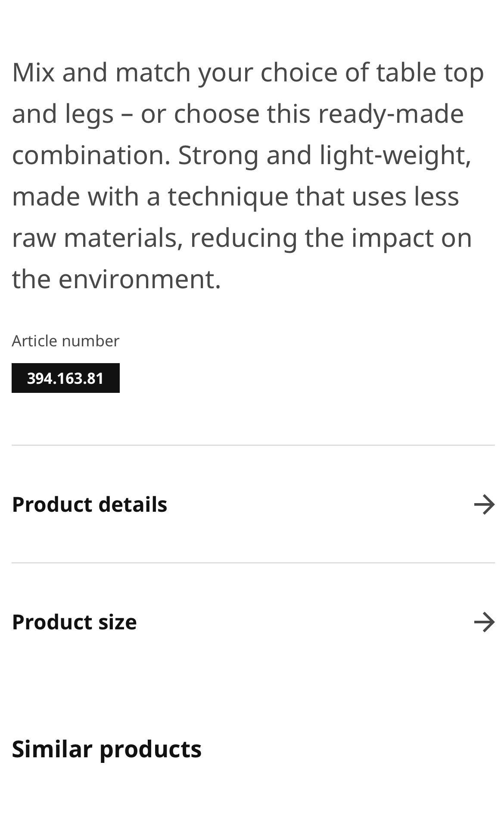Click the words 'table top' in the description
The height and width of the screenshot is (840, 504).
point(429,72)
